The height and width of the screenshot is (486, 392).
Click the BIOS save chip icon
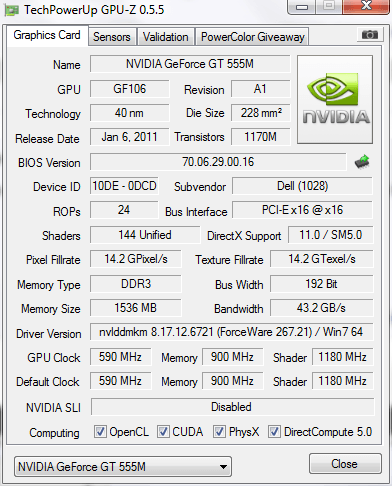[x=362, y=162]
